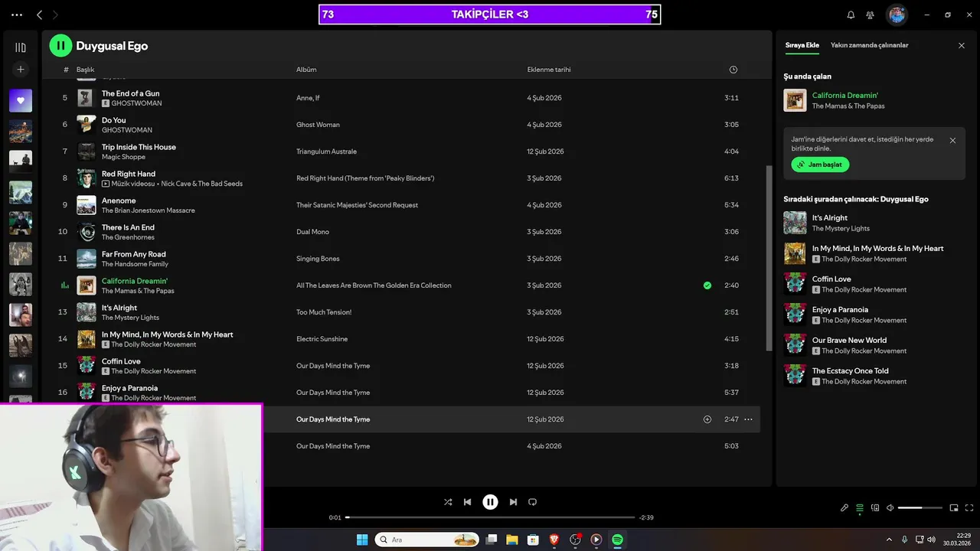Skip to previous track
Viewport: 980px width, 551px height.
(x=468, y=502)
